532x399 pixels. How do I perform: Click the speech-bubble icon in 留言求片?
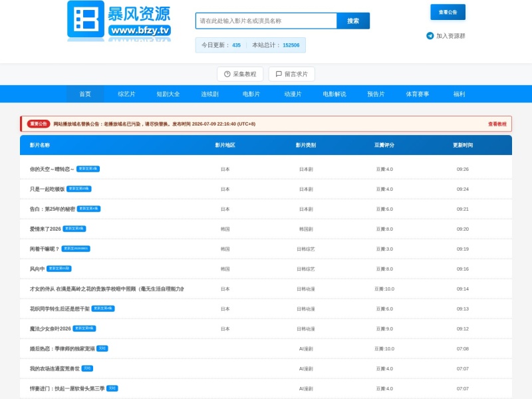279,74
